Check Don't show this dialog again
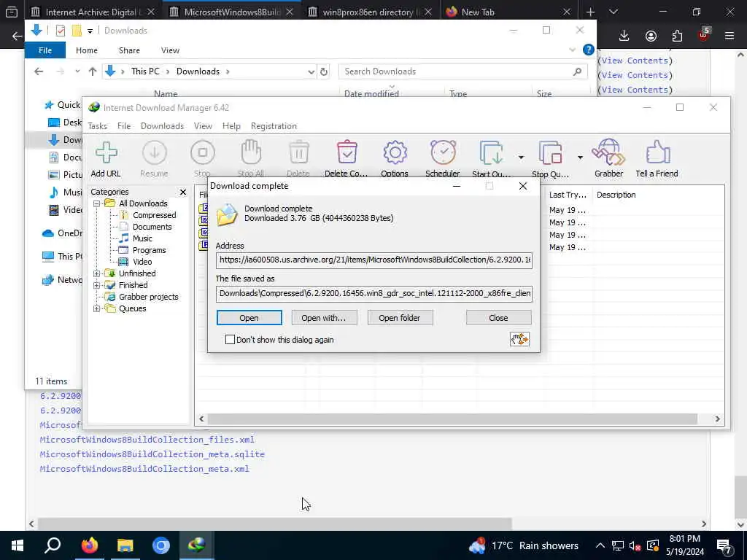 pos(230,340)
